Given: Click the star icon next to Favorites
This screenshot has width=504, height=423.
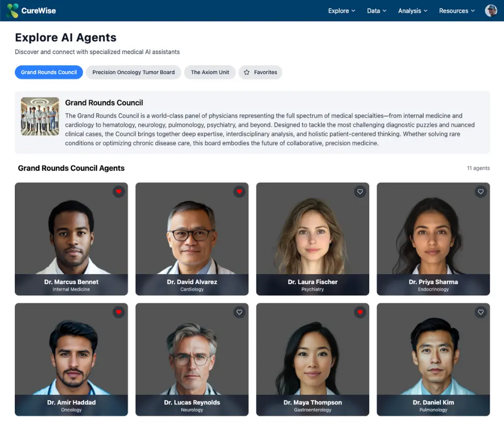Looking at the screenshot, I should (248, 72).
